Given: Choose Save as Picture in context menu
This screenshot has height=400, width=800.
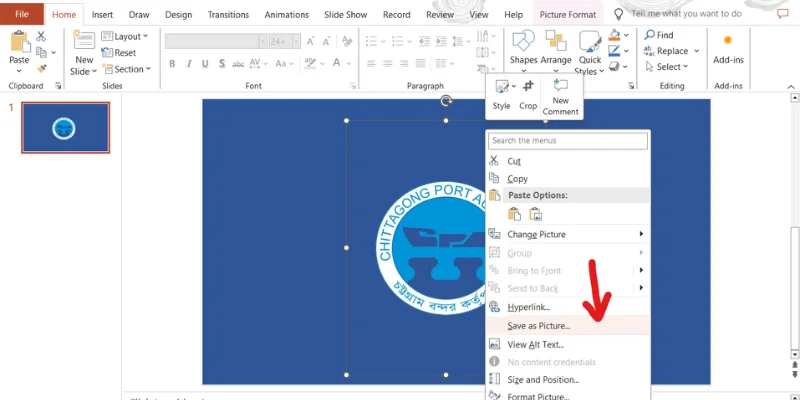Looking at the screenshot, I should [x=568, y=326].
